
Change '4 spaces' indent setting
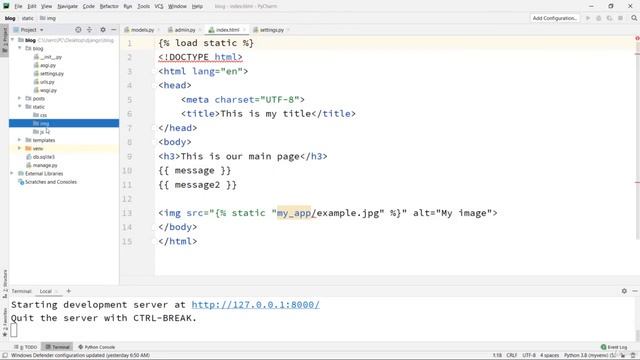(549, 356)
